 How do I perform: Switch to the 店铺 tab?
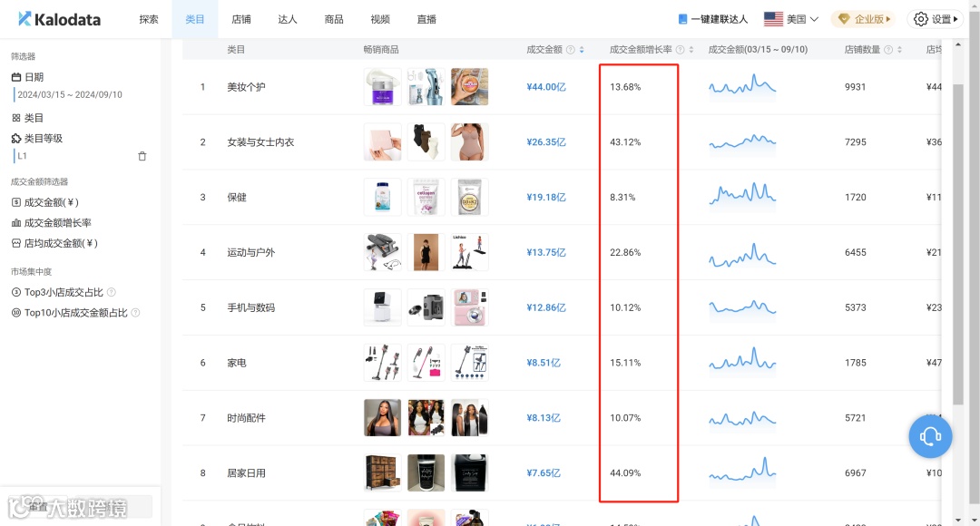click(240, 18)
